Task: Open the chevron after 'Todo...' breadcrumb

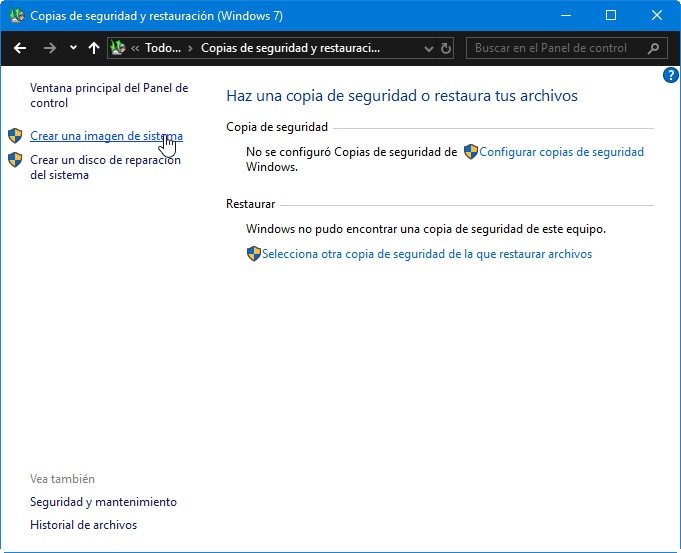Action: [x=190, y=48]
